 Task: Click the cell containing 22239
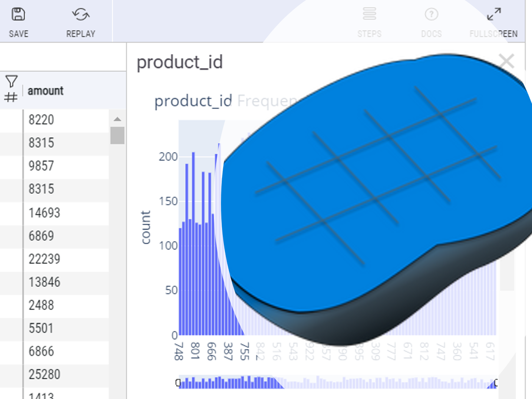click(44, 259)
